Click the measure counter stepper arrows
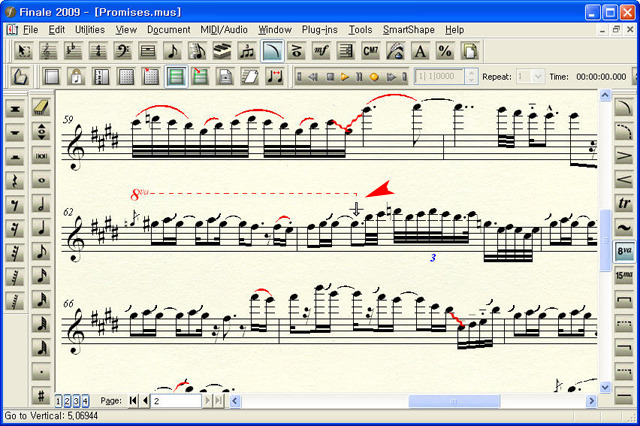Image resolution: width=640 pixels, height=426 pixels. [x=471, y=76]
